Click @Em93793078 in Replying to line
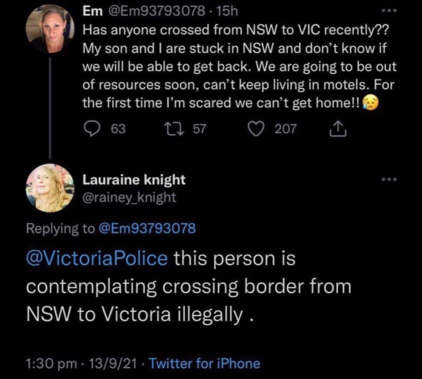This screenshot has height=379, width=422. click(x=147, y=229)
